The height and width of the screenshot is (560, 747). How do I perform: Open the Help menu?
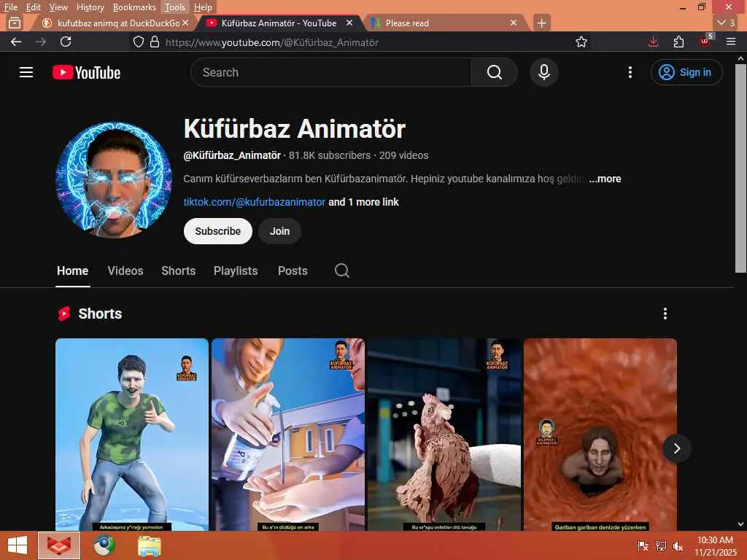click(x=203, y=7)
